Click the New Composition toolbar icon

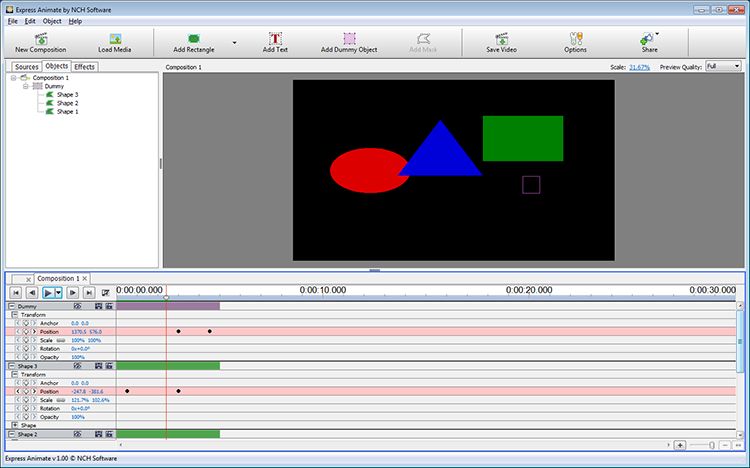[41, 42]
